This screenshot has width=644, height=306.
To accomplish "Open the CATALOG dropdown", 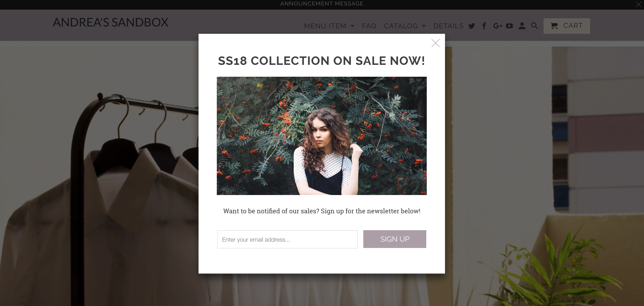I will coord(401,26).
